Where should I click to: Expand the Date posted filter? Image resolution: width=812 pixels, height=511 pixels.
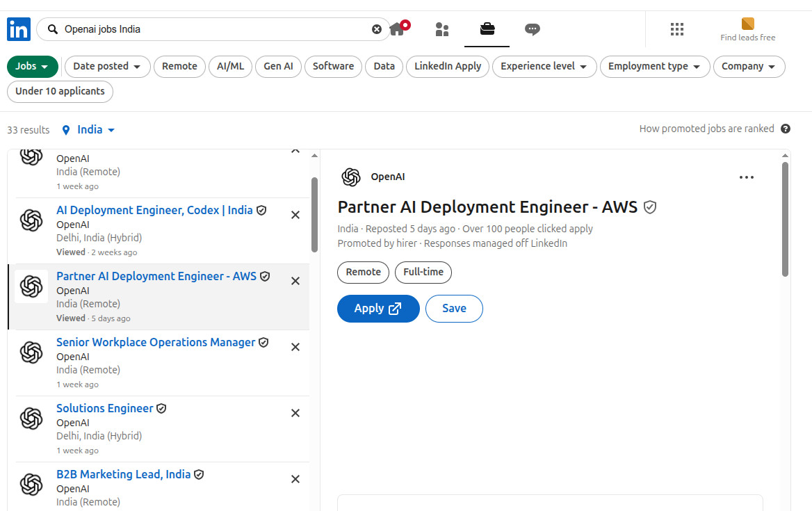tap(107, 66)
